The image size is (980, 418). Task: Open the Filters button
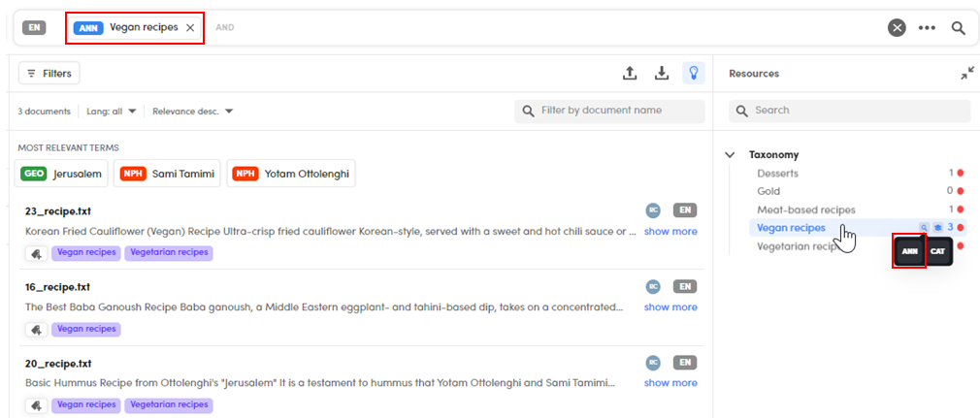coord(49,73)
